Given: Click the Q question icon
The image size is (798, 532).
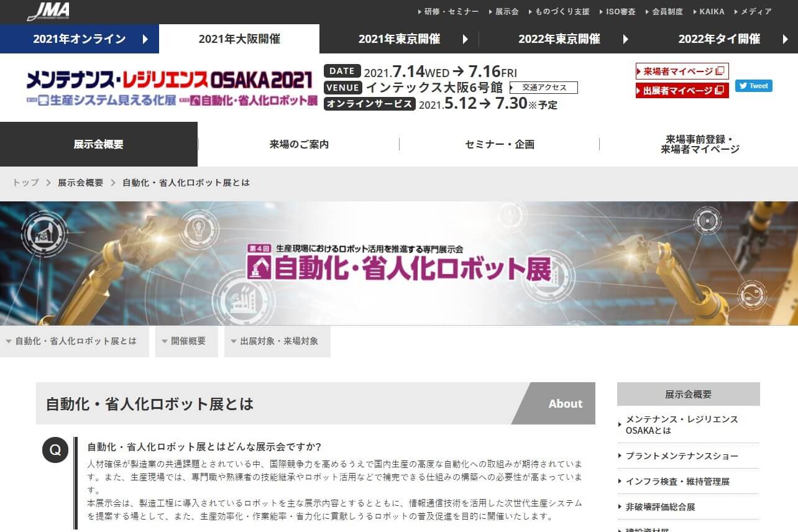Looking at the screenshot, I should tap(55, 450).
